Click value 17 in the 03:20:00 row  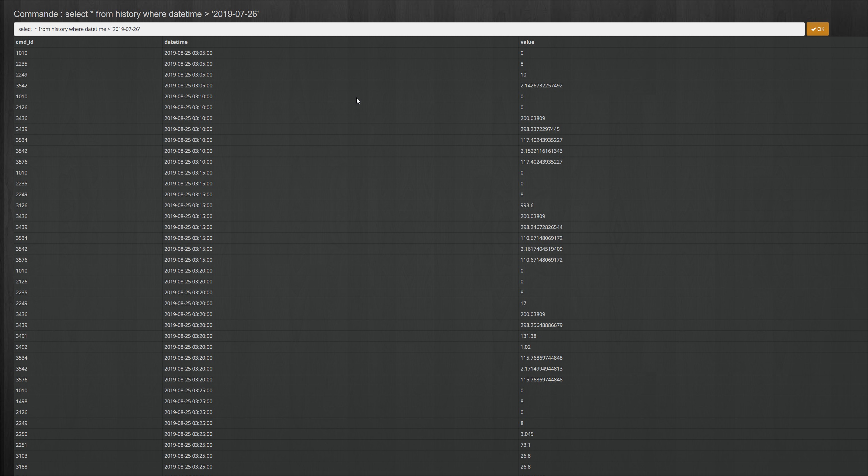[x=523, y=303]
